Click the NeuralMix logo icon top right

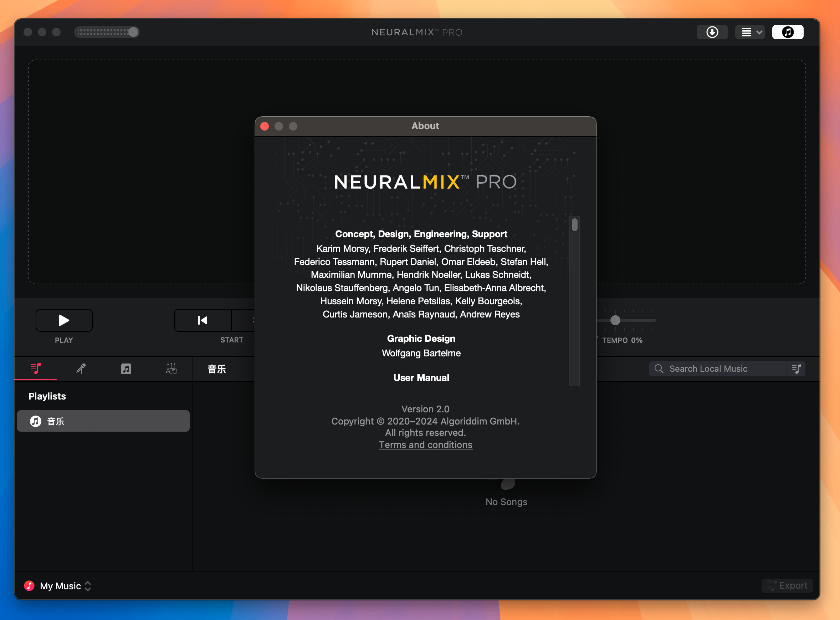pos(788,31)
